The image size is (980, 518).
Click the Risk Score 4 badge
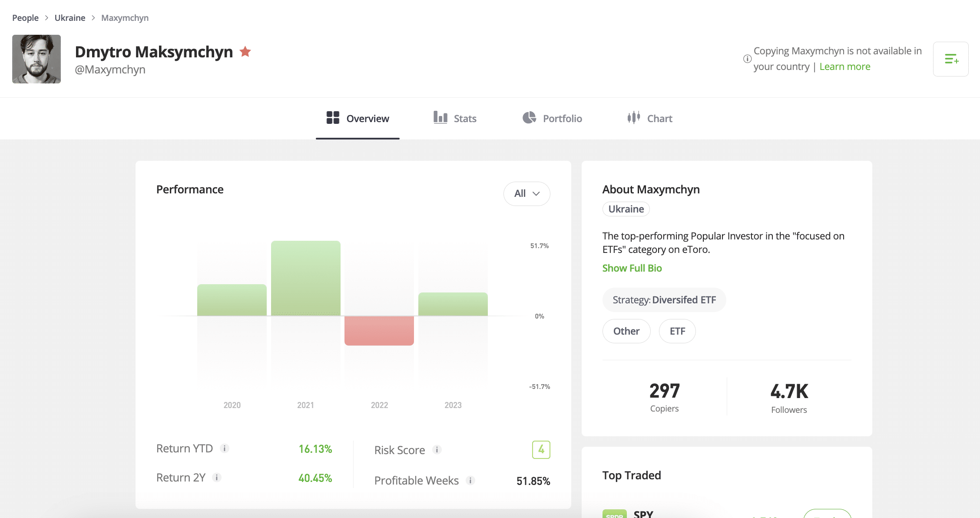(541, 450)
